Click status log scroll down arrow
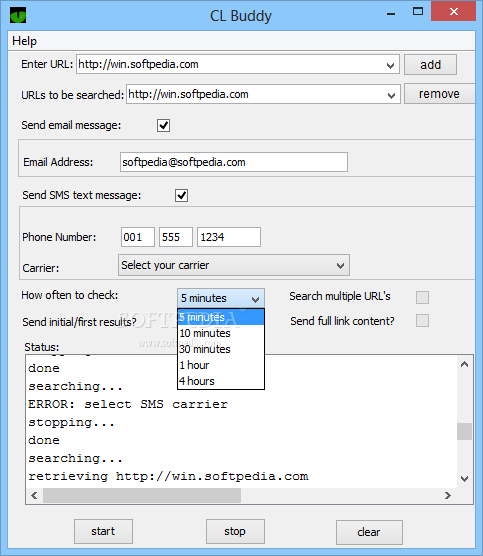 464,478
